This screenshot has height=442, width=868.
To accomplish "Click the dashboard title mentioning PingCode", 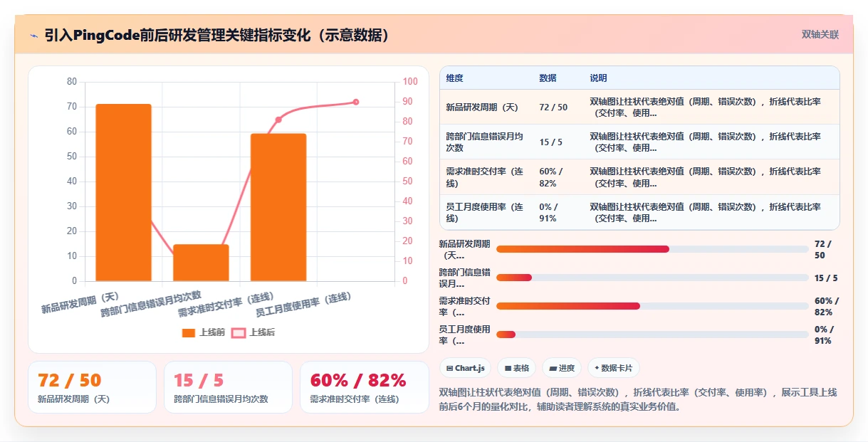I will (x=218, y=35).
